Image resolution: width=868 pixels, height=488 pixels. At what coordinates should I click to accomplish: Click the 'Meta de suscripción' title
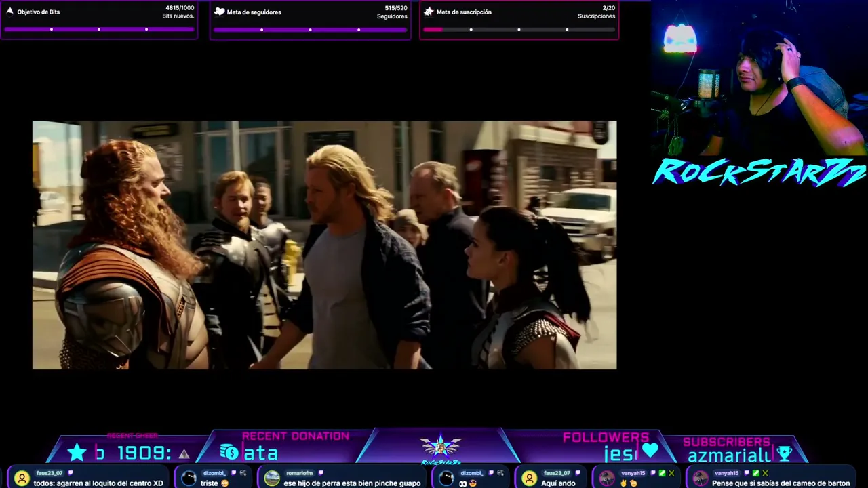click(464, 12)
